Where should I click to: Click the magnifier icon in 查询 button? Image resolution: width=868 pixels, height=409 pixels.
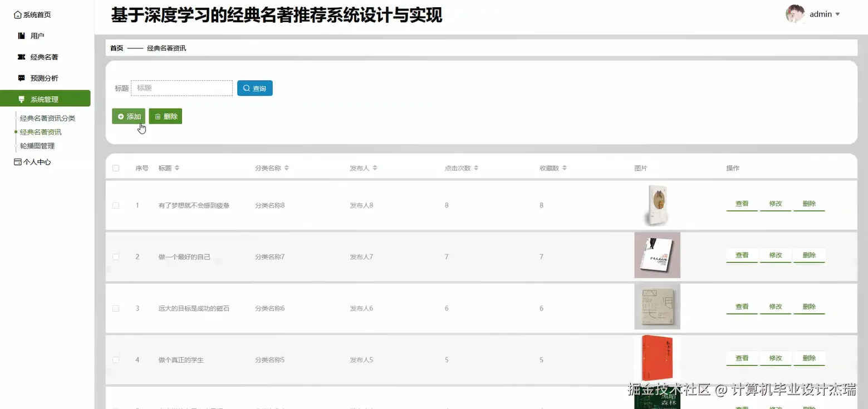247,88
